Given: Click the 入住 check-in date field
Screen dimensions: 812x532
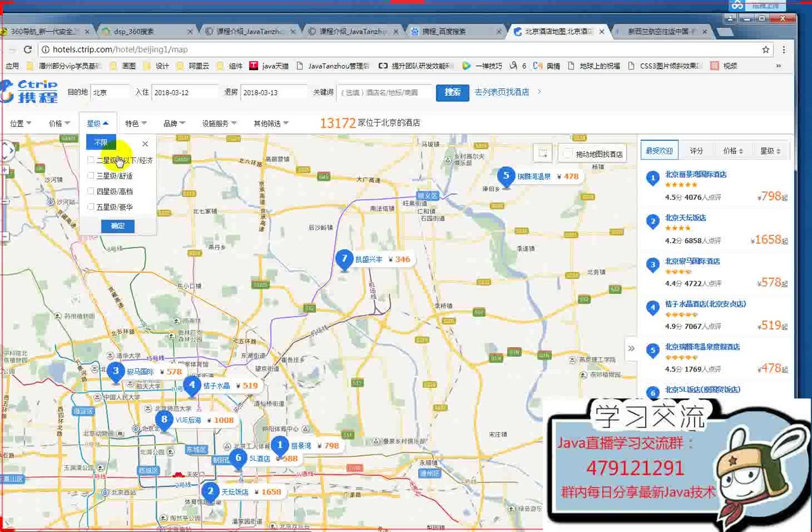Looking at the screenshot, I should (x=185, y=92).
